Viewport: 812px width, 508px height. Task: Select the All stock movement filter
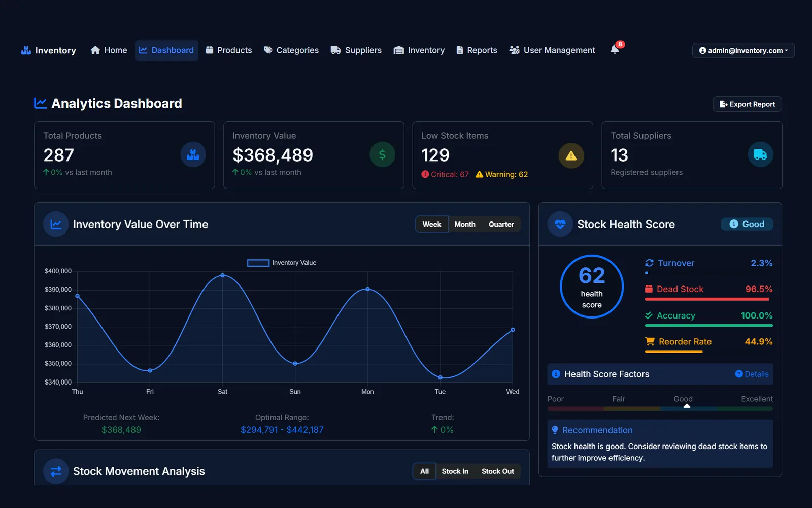424,471
